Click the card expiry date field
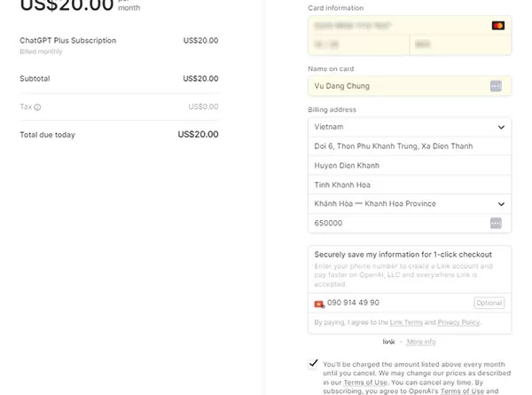532x395 pixels. [x=358, y=44]
